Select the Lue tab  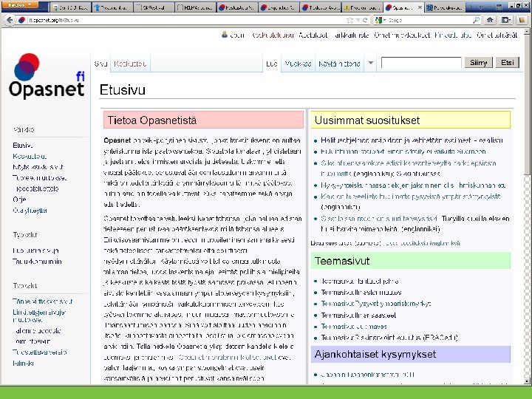pos(272,64)
